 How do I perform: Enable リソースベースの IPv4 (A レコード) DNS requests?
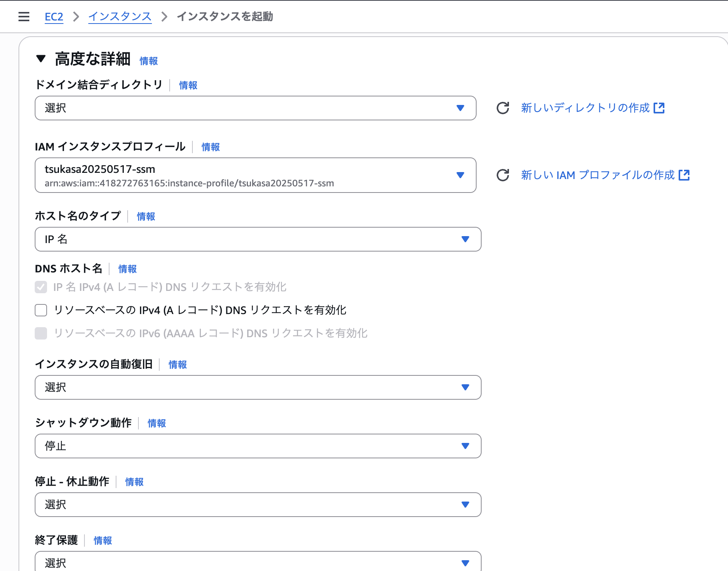[x=40, y=310]
